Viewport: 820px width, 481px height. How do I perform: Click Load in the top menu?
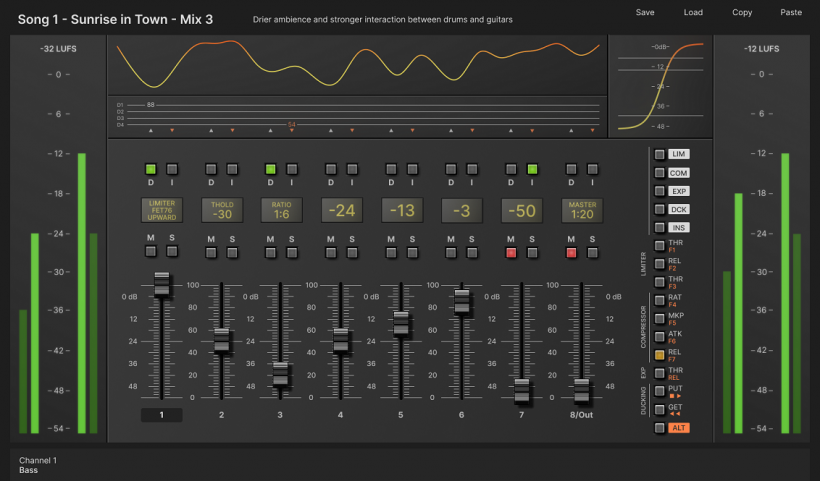[x=693, y=13]
